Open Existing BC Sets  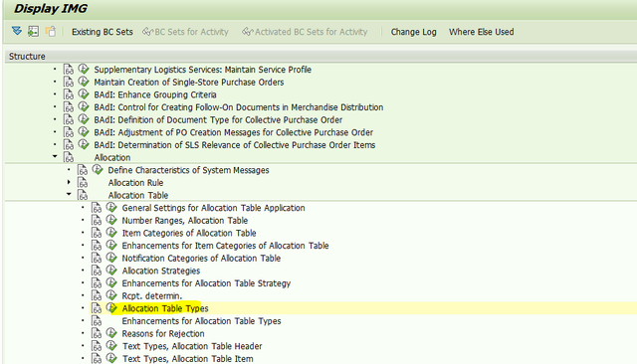pyautogui.click(x=103, y=32)
